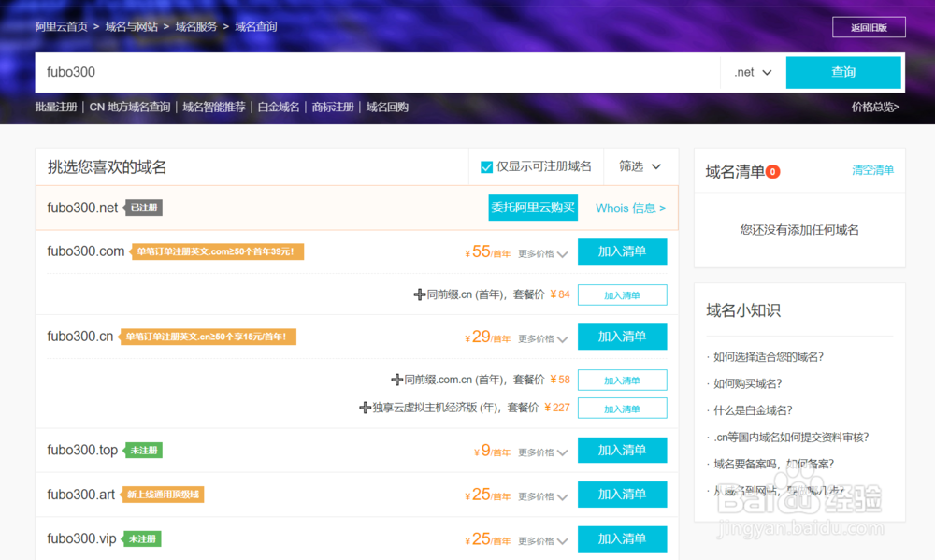Screen dimensions: 935x560
Task: Open .cn等国内域名如何提交资料审核? article
Action: pos(791,438)
